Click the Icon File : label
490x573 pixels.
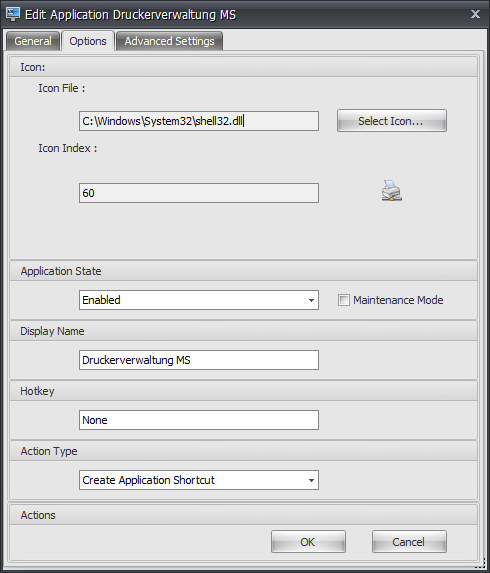(62, 88)
